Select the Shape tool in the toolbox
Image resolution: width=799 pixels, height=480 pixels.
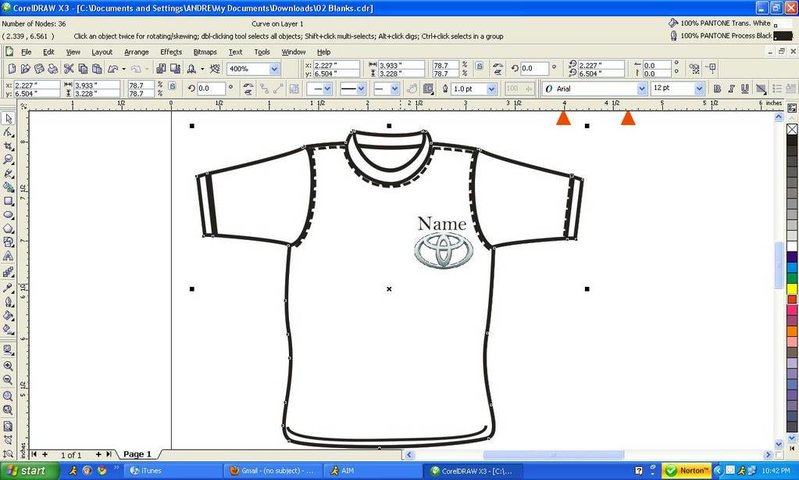point(8,132)
